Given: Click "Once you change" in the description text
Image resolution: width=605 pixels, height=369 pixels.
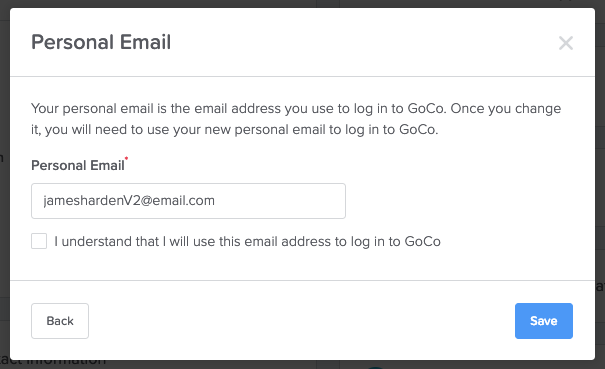Looking at the screenshot, I should click(x=506, y=108).
